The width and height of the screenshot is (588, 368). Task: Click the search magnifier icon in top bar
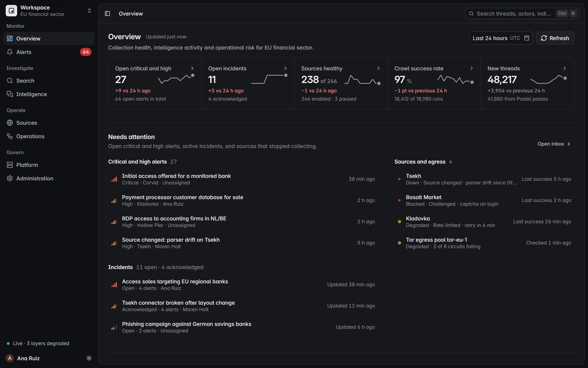click(471, 14)
